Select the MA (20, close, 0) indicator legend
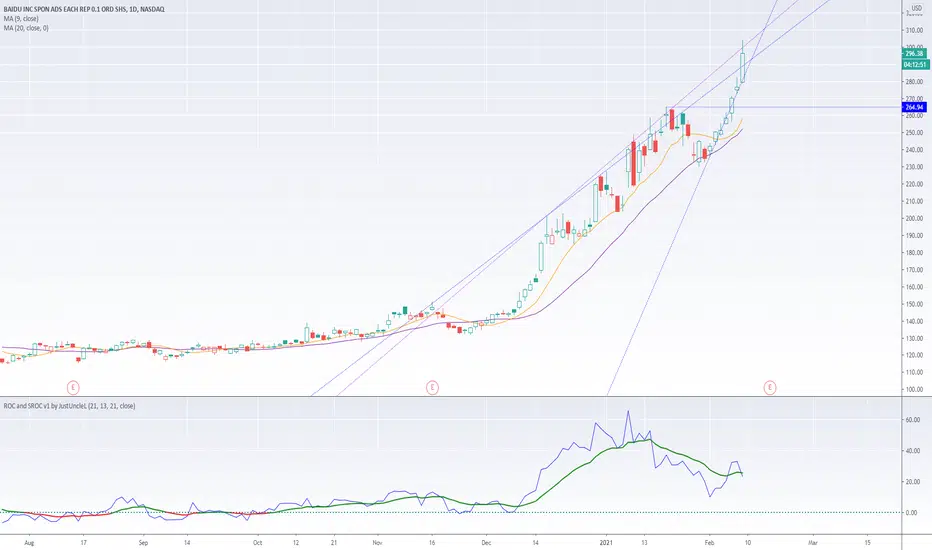The width and height of the screenshot is (932, 550). (x=26, y=28)
